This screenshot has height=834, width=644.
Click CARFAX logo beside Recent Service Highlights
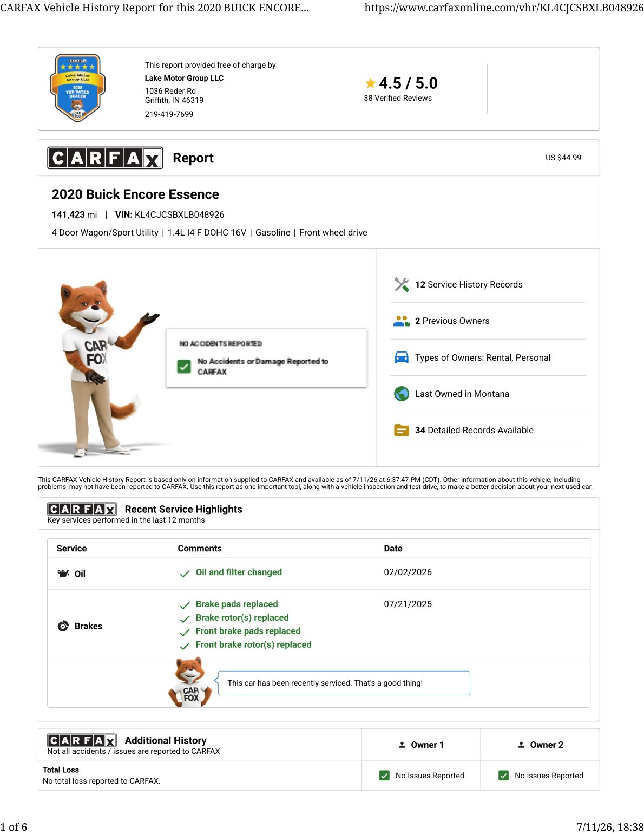click(x=82, y=509)
